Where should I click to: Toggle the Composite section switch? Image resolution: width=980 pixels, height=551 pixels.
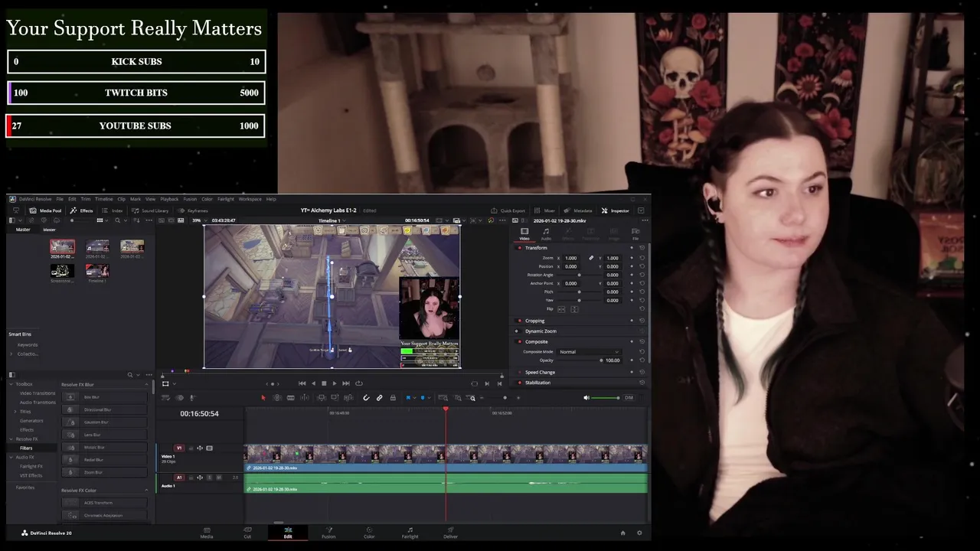[520, 341]
